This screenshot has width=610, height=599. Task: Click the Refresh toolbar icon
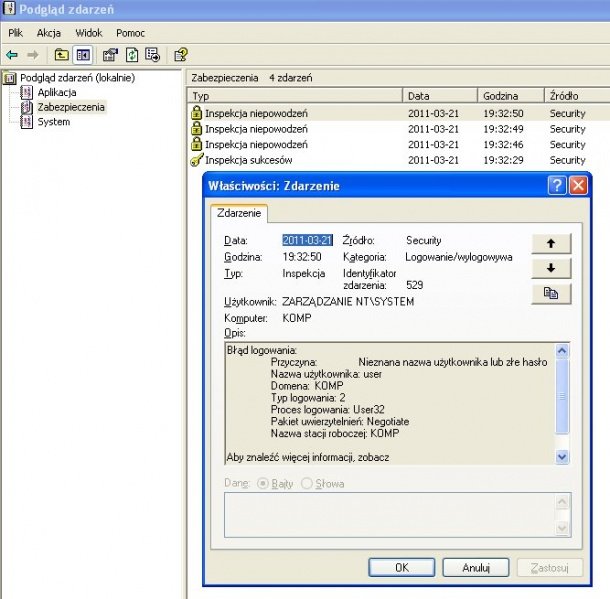coord(131,54)
